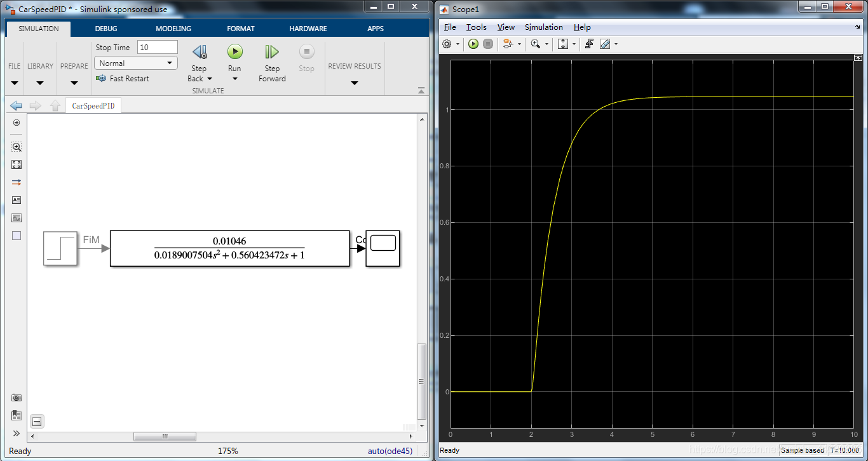Click the horizontal scrollbar thumb in canvas
868x461 pixels.
[165, 437]
